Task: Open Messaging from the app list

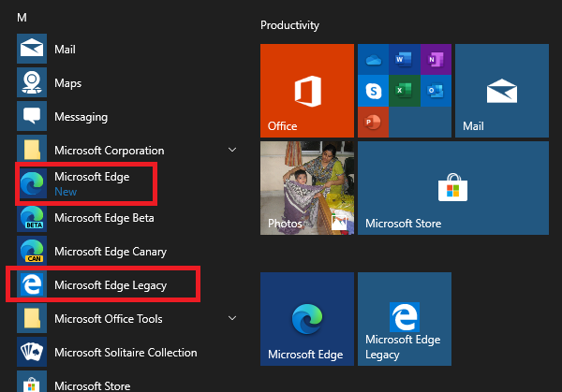Action: coord(80,117)
